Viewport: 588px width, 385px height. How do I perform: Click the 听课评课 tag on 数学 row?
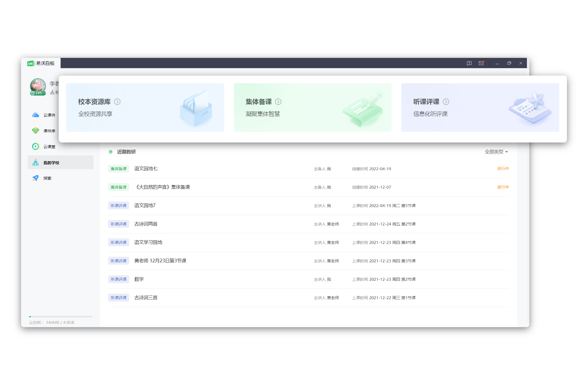click(x=119, y=279)
